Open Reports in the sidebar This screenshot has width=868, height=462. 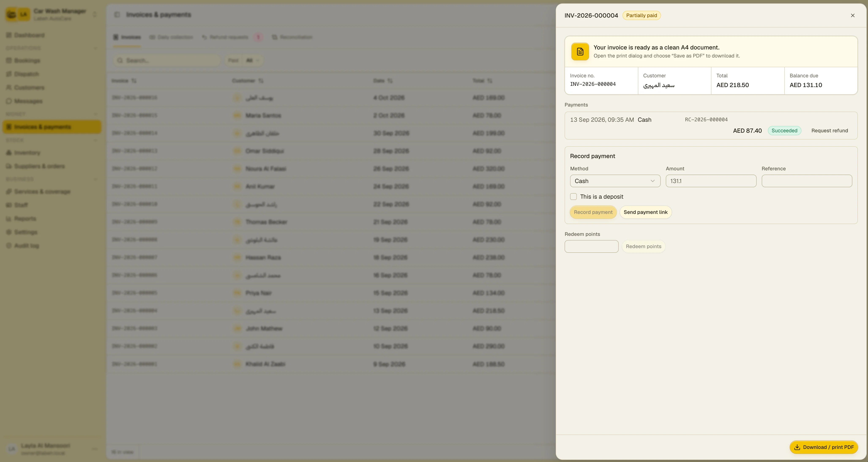pyautogui.click(x=52, y=219)
